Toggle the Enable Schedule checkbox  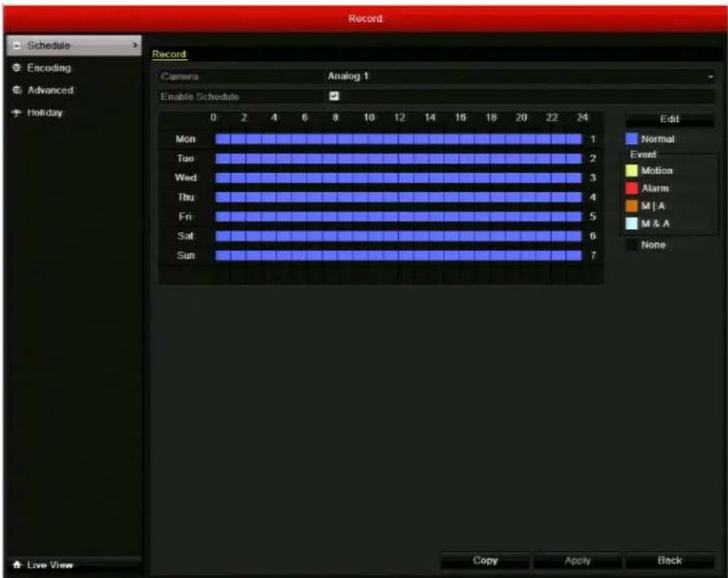pos(334,96)
